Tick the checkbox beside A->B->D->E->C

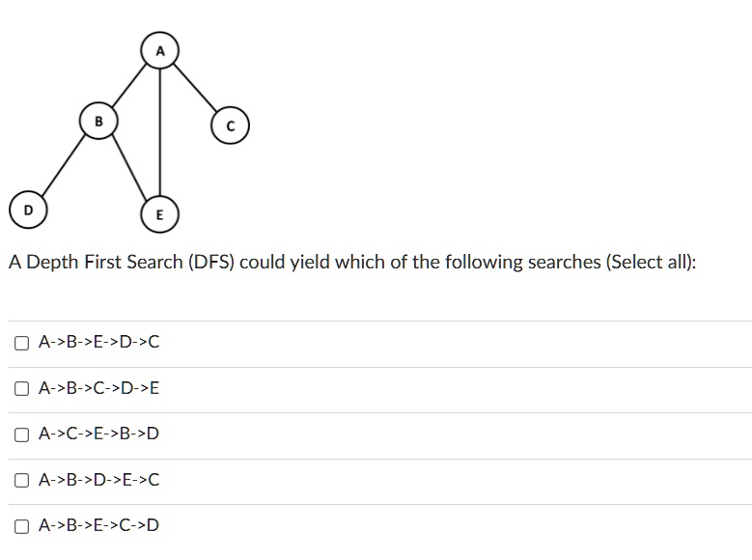coord(21,480)
